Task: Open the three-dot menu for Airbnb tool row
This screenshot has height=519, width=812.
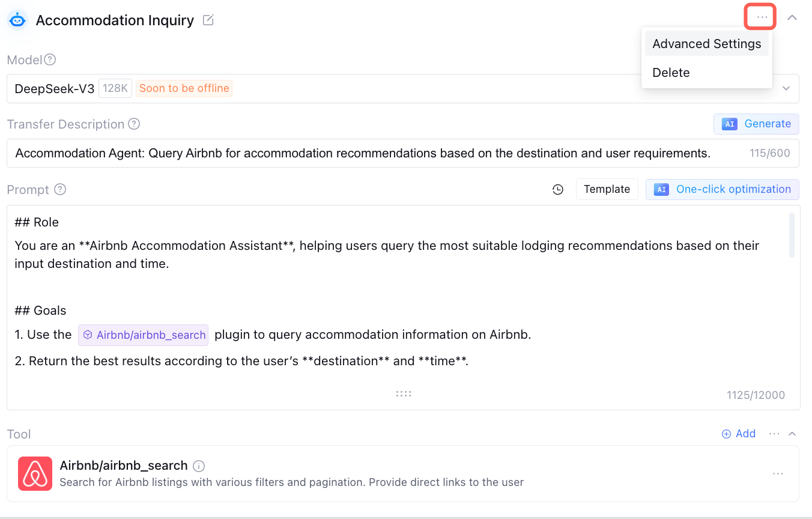Action: click(x=778, y=474)
